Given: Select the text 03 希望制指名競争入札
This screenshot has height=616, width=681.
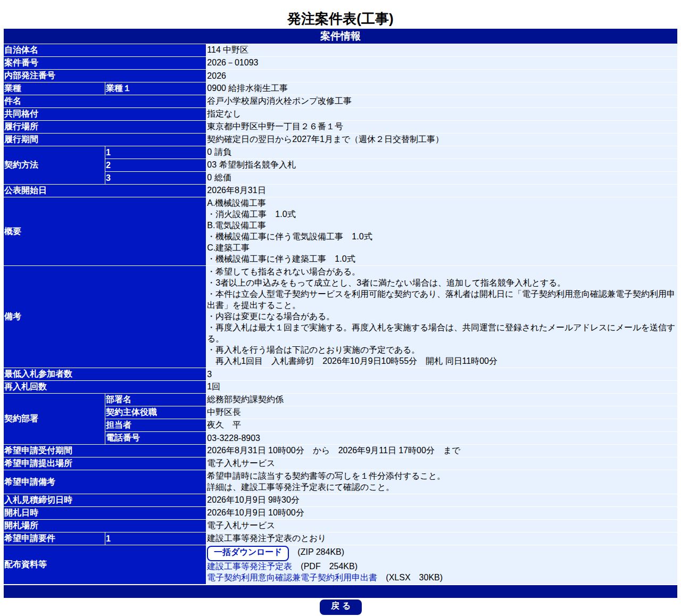Looking at the screenshot, I should (x=251, y=165).
